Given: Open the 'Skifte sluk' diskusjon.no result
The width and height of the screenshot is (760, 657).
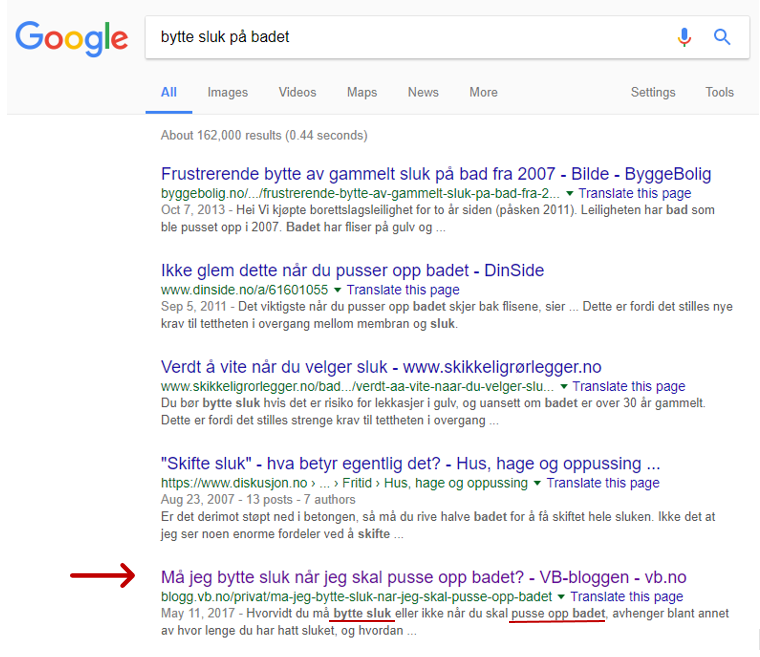Looking at the screenshot, I should (x=411, y=463).
